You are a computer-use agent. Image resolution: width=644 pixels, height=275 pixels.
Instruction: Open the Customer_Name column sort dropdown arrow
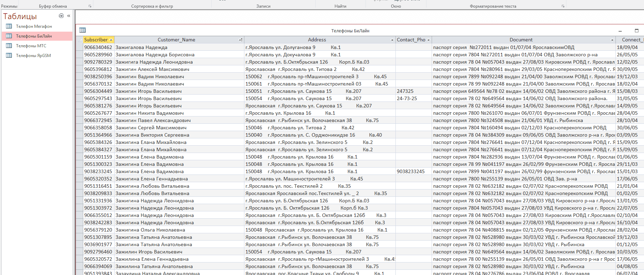pyautogui.click(x=241, y=40)
